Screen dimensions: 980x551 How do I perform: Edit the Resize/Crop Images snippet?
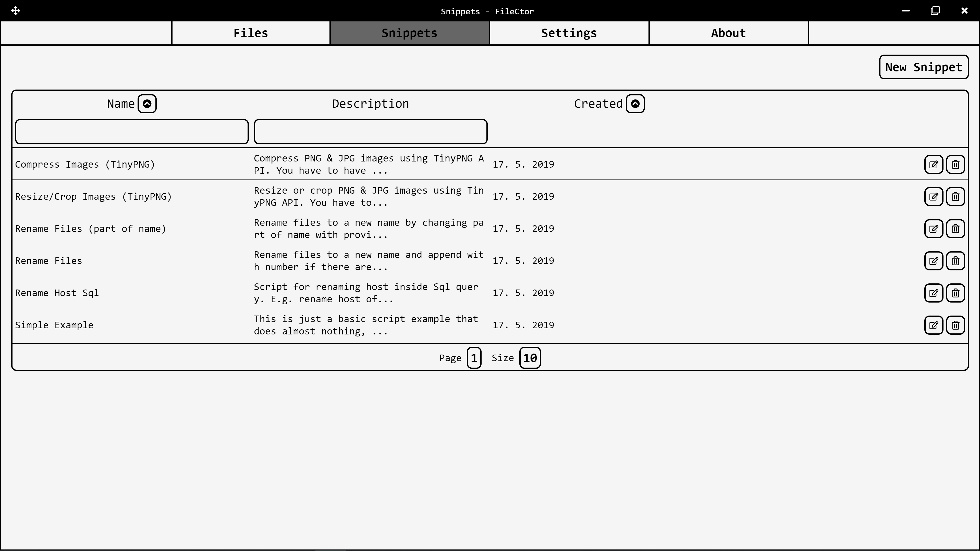click(x=933, y=197)
